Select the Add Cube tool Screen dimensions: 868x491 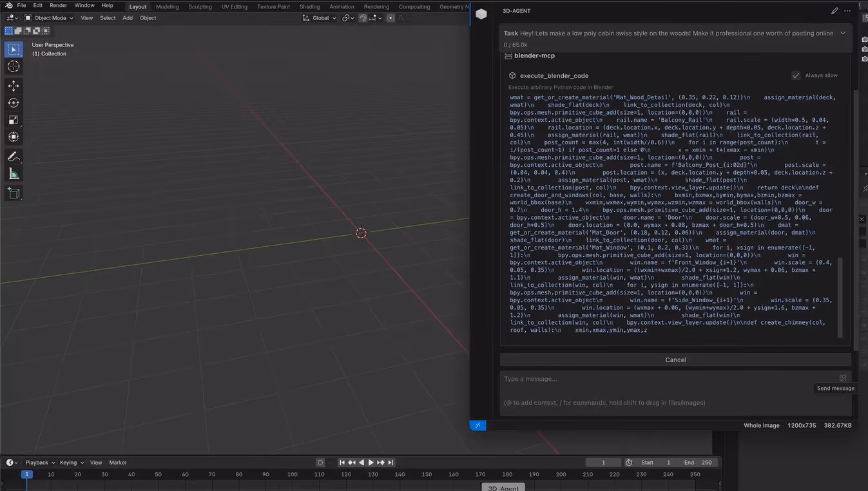point(13,193)
